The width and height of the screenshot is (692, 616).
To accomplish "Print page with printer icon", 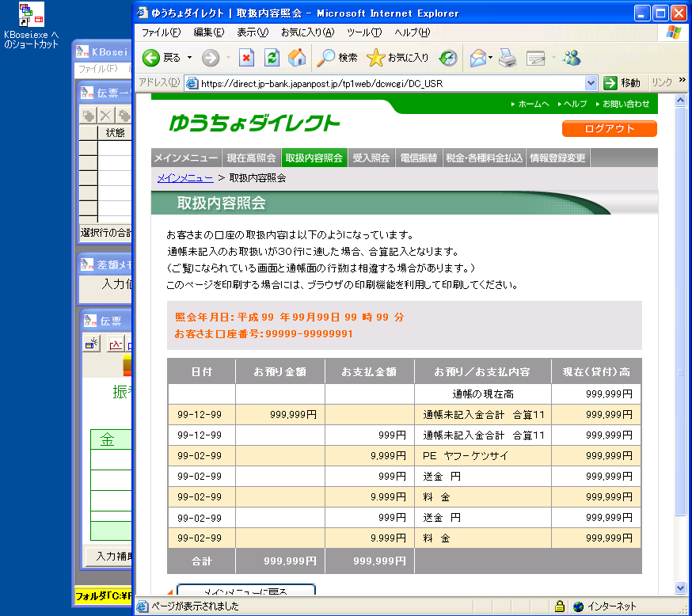I will 508,58.
